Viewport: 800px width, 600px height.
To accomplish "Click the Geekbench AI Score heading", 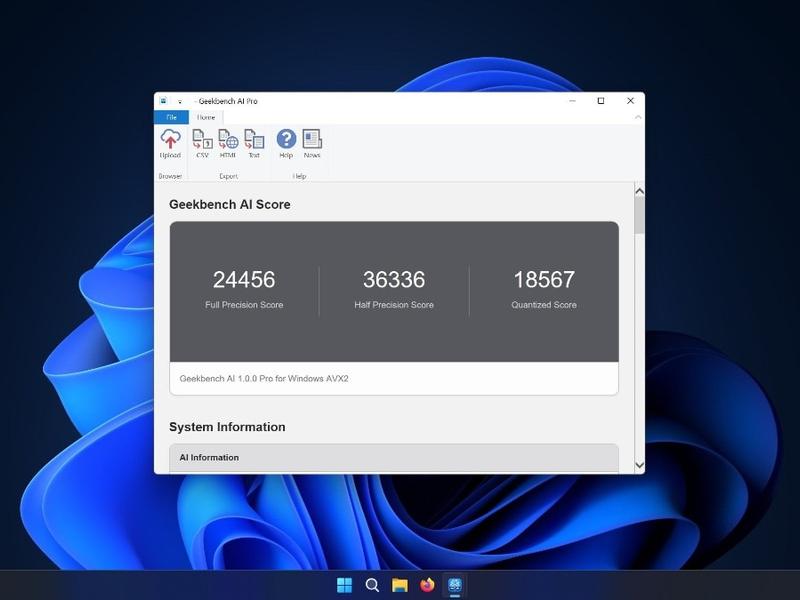I will click(230, 205).
